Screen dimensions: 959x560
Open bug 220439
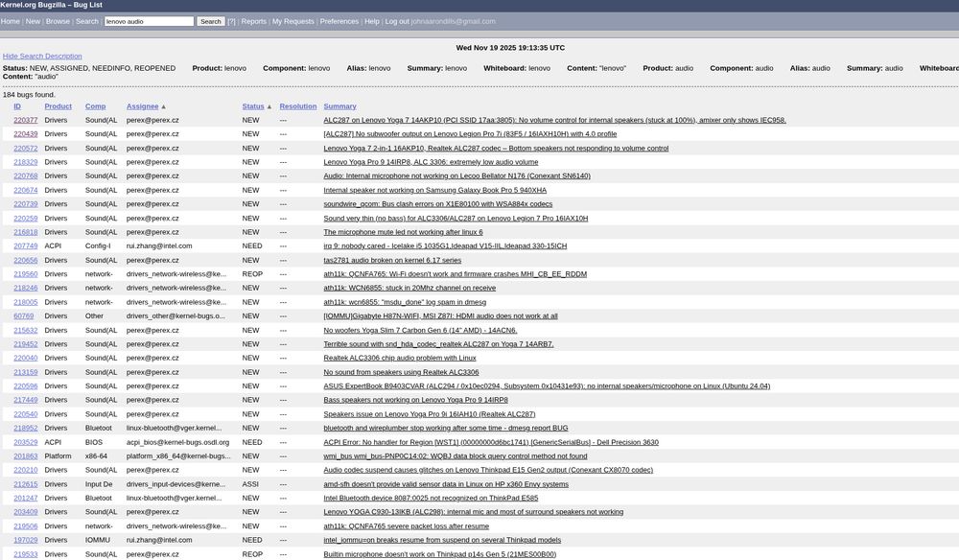point(26,134)
